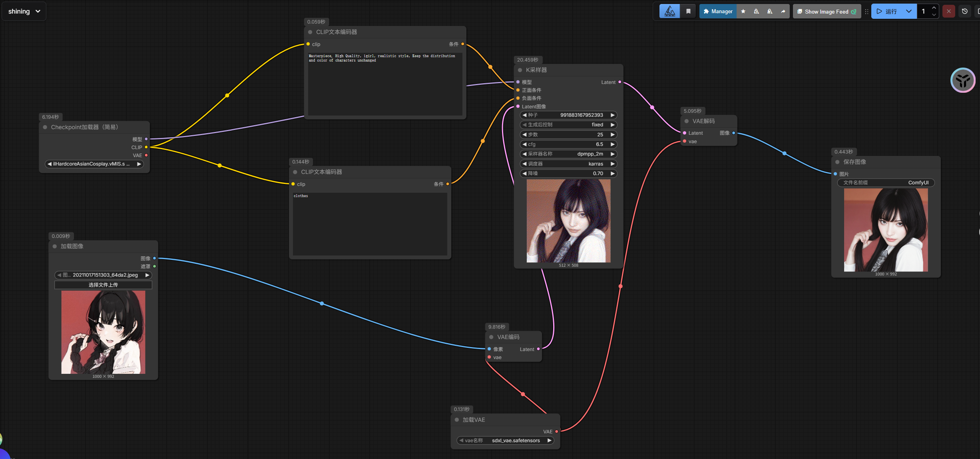This screenshot has width=980, height=459.
Task: Open the sdxl_vae.safetensors VAE name selector
Action: (x=505, y=440)
